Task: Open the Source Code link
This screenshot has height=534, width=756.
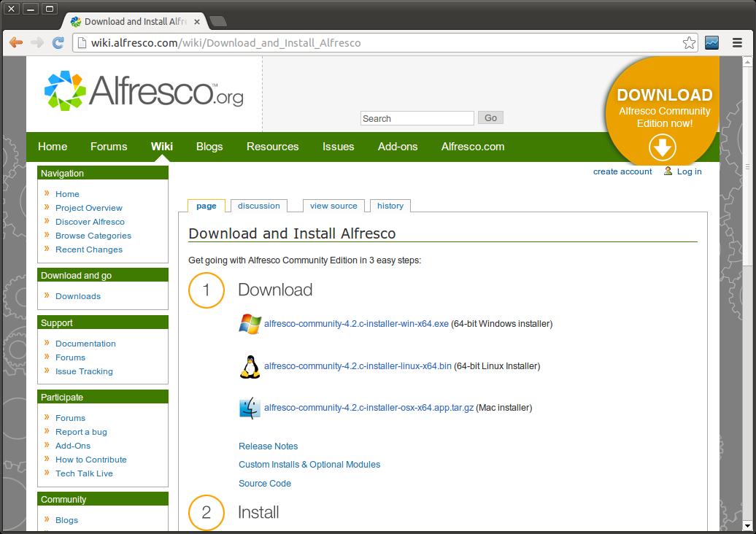Action: [265, 484]
